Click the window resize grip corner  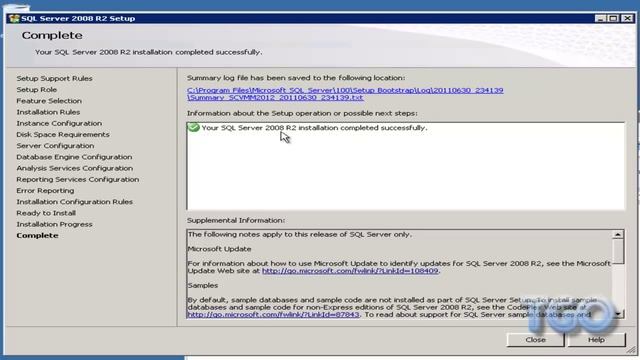click(x=631, y=350)
